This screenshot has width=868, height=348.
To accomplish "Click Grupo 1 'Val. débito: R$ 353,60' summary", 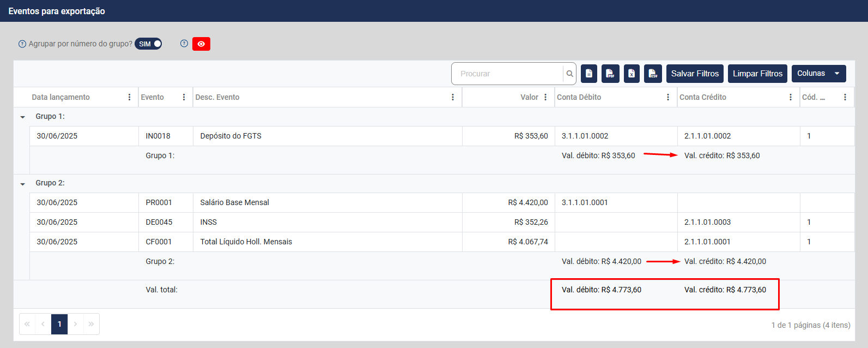I will [598, 155].
